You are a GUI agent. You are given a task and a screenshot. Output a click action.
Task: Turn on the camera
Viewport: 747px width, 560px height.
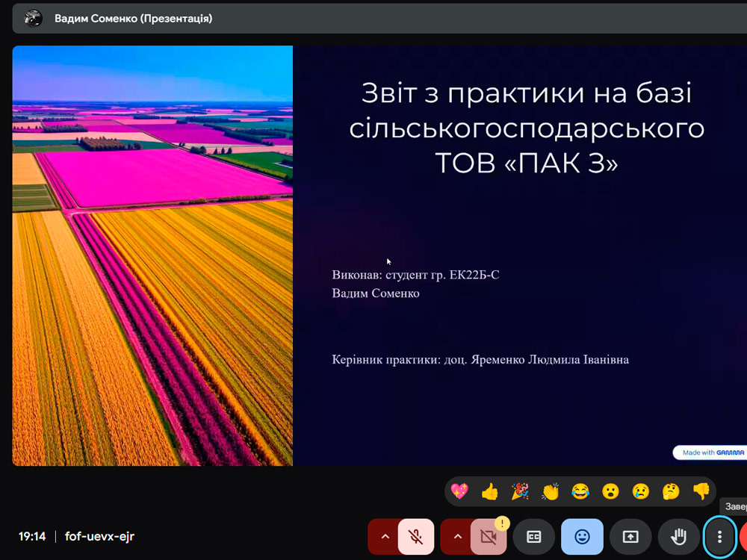point(489,538)
